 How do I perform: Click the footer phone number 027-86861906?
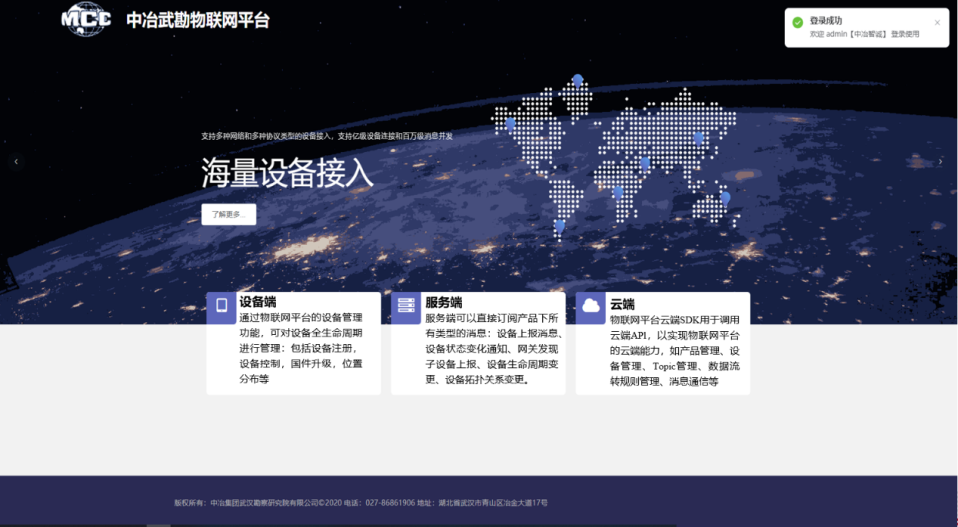tap(390, 503)
